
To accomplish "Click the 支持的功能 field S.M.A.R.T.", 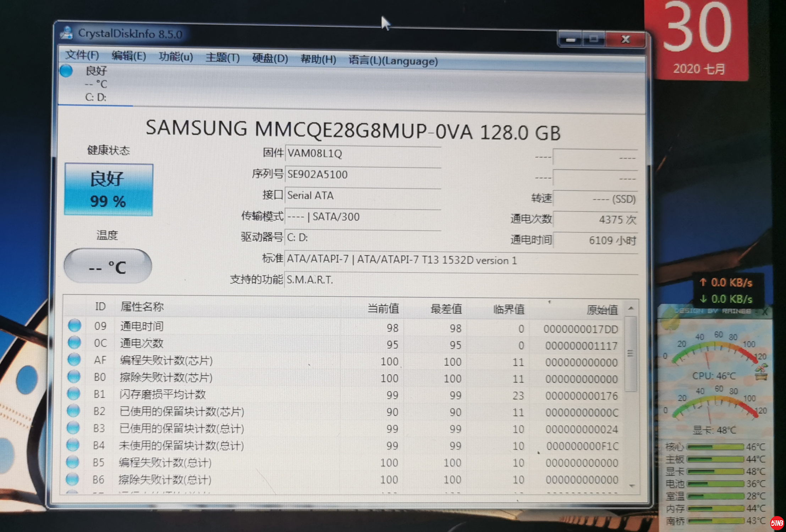I will click(461, 280).
